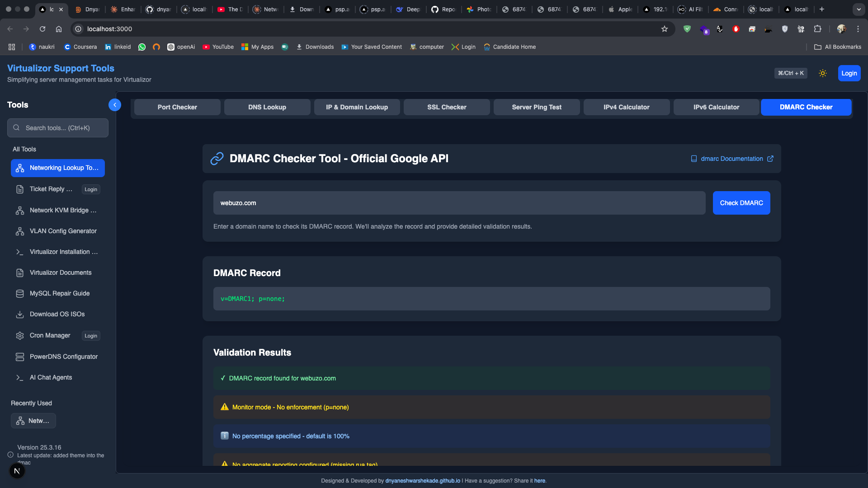Open recently used Netw... chip
The width and height of the screenshot is (868, 488).
(33, 421)
